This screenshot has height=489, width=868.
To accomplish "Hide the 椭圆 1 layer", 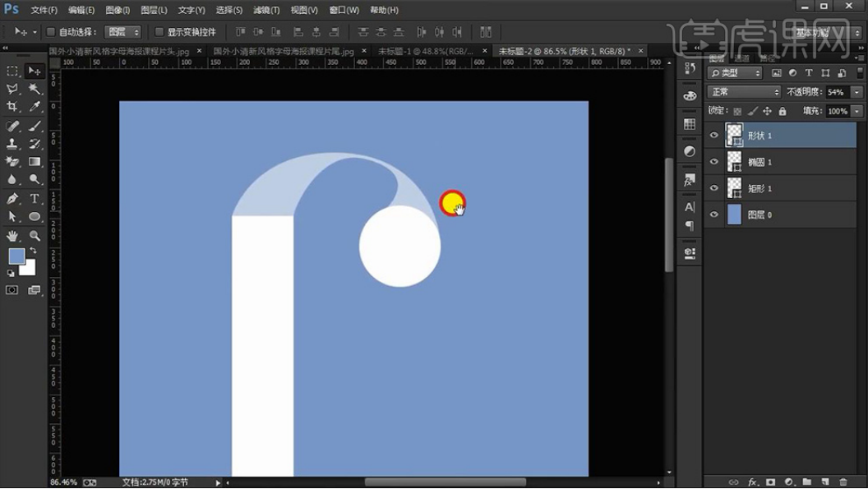I will click(x=713, y=162).
